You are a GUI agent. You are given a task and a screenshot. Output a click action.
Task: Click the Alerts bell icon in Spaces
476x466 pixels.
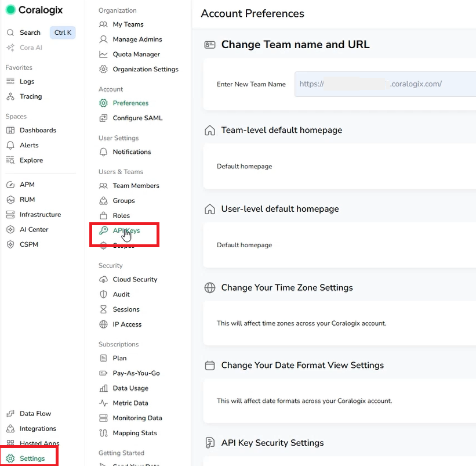coord(10,145)
